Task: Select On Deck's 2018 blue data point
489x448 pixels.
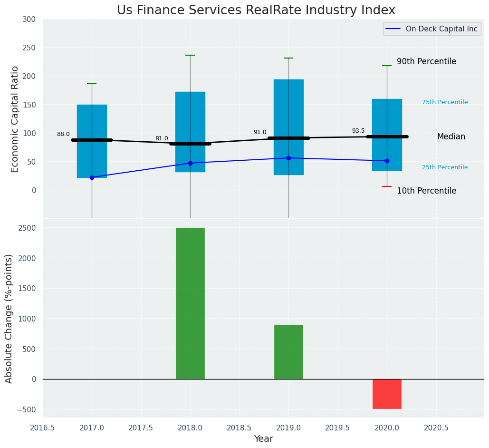Action: (190, 163)
